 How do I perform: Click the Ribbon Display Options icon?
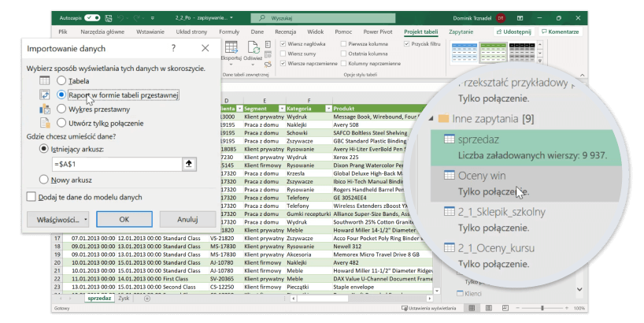click(520, 18)
